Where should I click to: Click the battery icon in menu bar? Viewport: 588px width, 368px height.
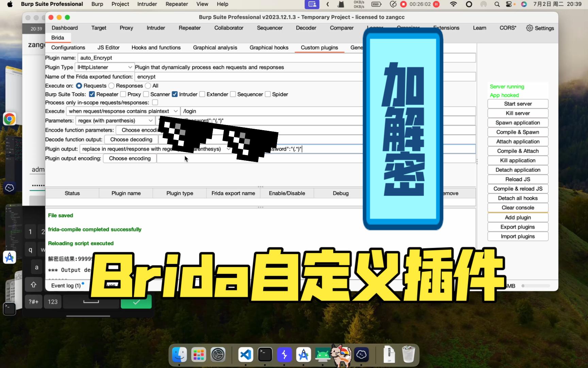(x=376, y=4)
